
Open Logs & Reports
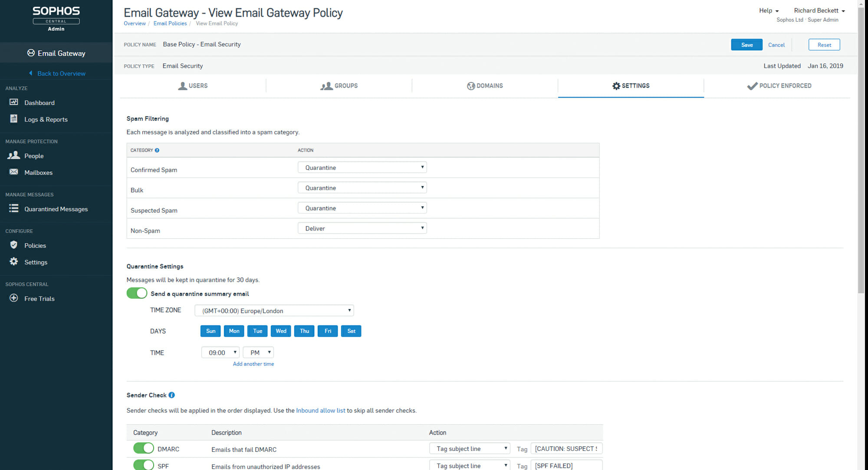(46, 119)
